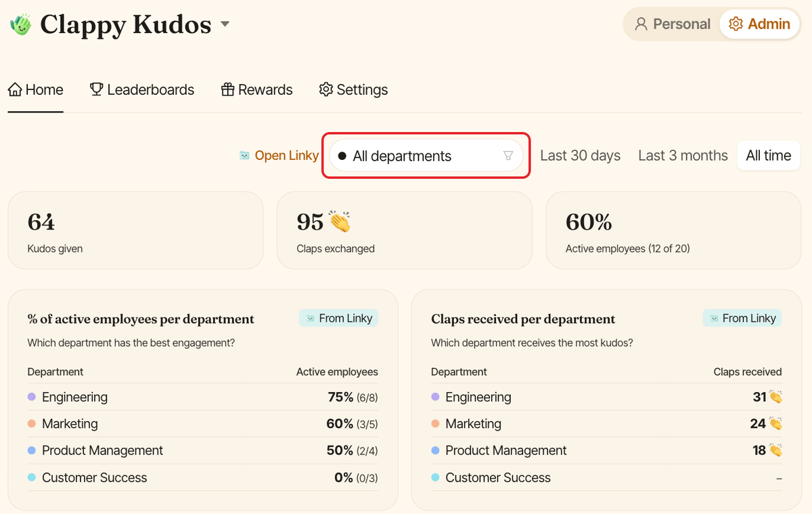Image resolution: width=812 pixels, height=514 pixels.
Task: Click Engineering in active employees table
Action: (x=74, y=398)
